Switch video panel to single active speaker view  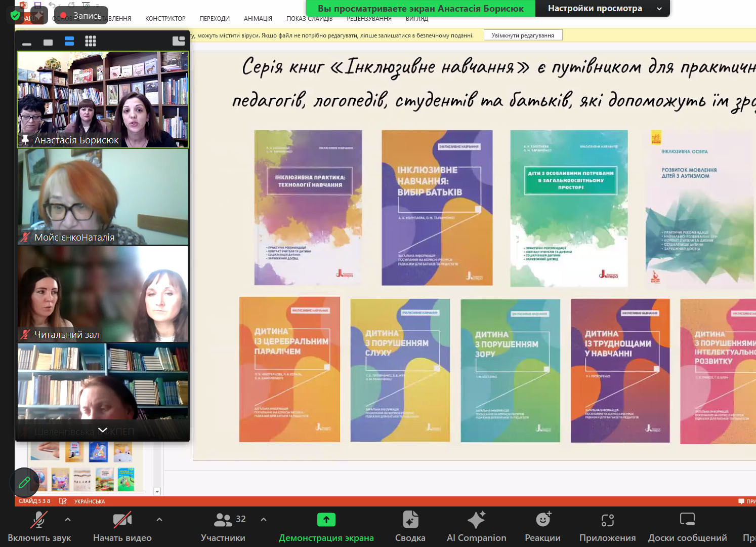[x=48, y=42]
